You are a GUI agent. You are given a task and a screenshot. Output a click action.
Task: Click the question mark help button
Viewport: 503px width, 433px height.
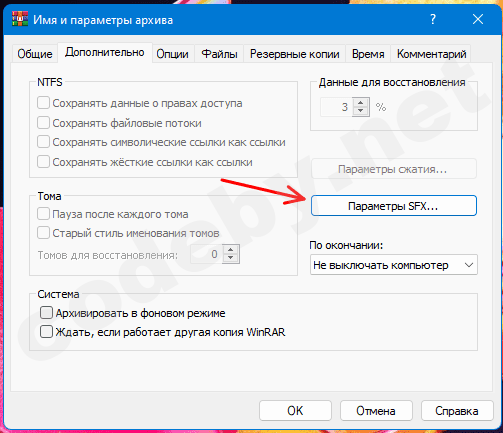(x=433, y=19)
